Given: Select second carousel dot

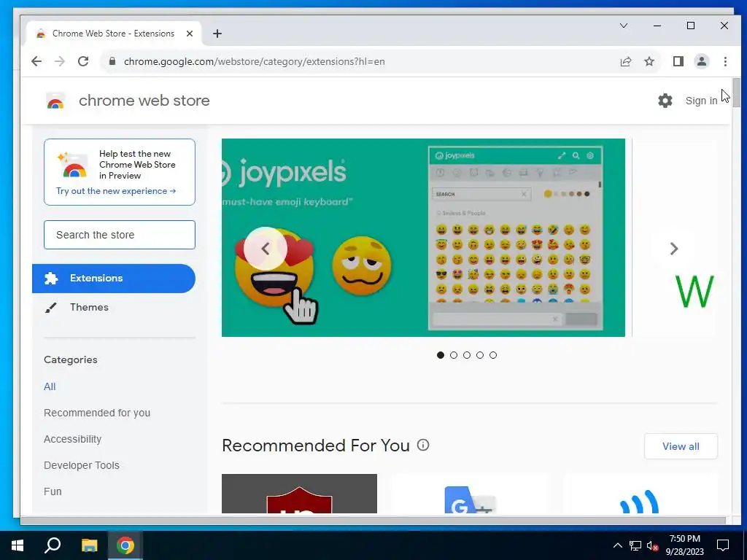Looking at the screenshot, I should [x=454, y=355].
